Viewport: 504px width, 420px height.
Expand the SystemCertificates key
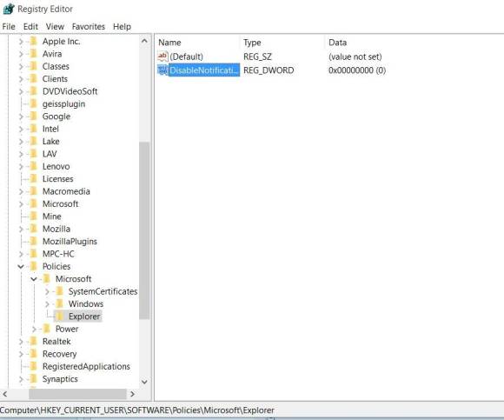pyautogui.click(x=47, y=291)
